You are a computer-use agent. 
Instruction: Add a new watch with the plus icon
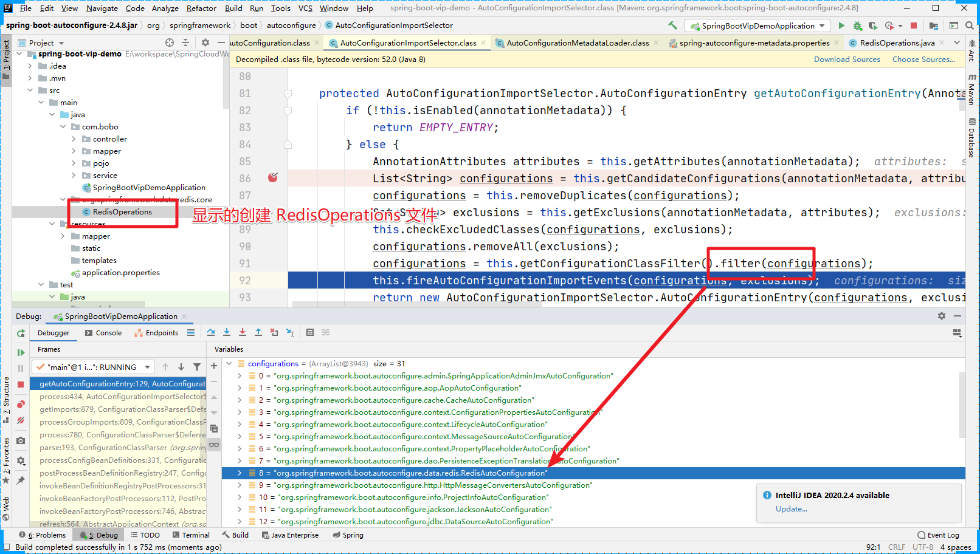tap(214, 366)
